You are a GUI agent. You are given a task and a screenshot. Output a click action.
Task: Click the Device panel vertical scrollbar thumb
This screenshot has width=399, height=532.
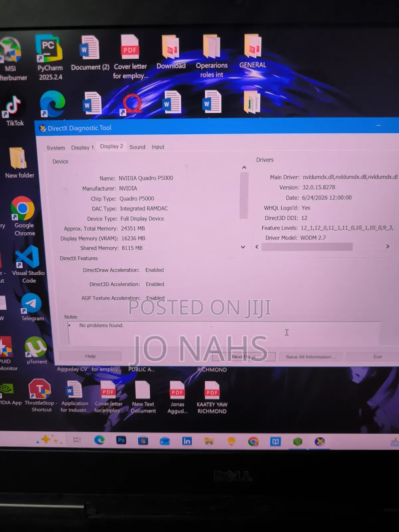coord(244,196)
